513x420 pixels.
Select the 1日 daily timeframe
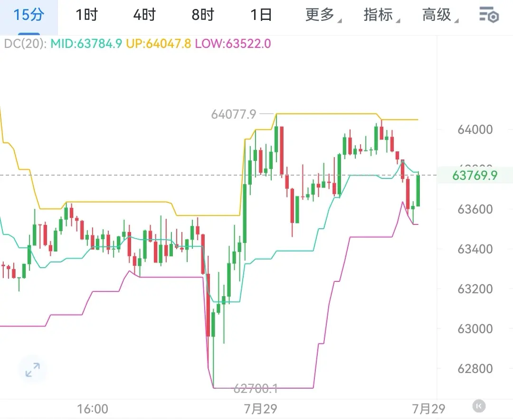point(261,15)
